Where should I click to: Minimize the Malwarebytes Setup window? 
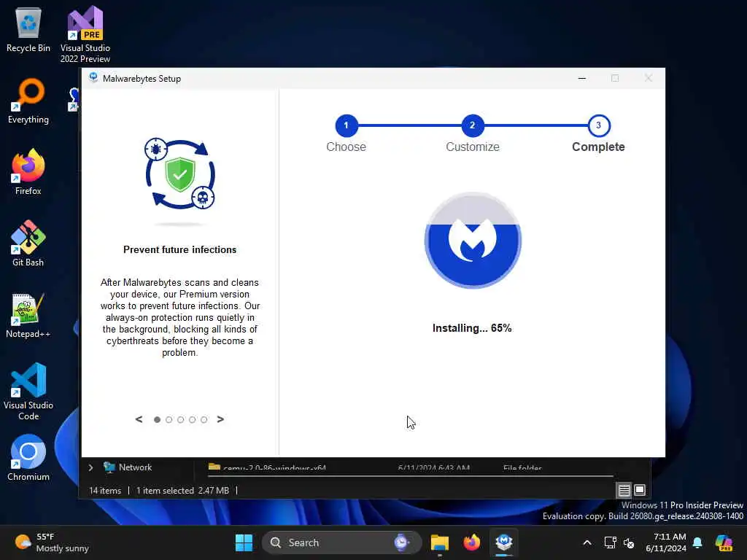(x=582, y=78)
